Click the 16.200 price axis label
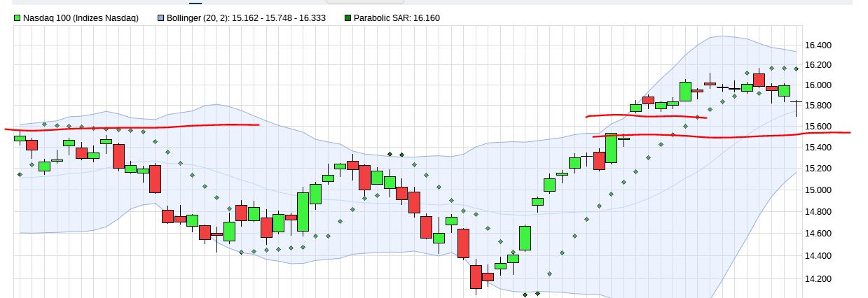The height and width of the screenshot is (298, 868). pyautogui.click(x=818, y=65)
